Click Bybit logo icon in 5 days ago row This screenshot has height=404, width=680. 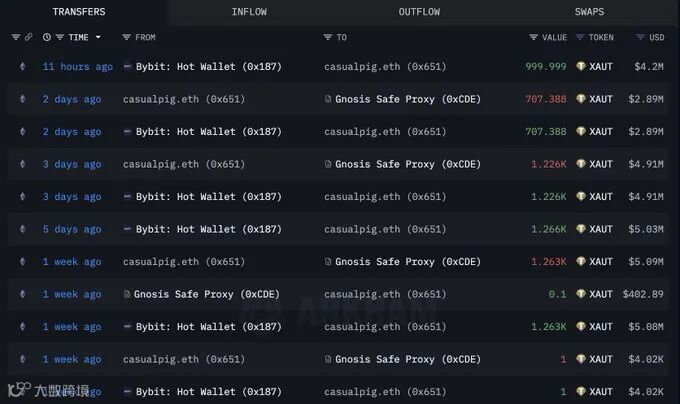pos(128,229)
